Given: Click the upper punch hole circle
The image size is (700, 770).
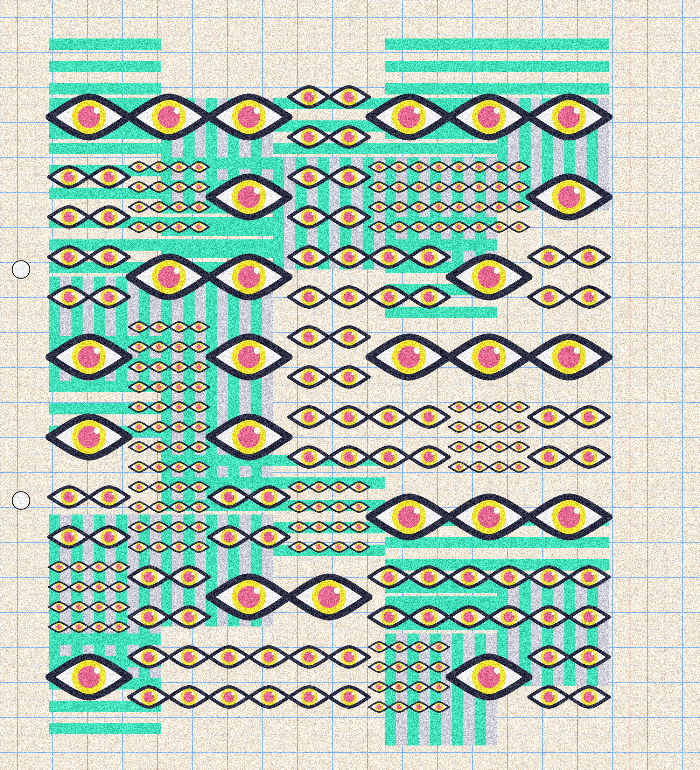Looking at the screenshot, I should (21, 269).
